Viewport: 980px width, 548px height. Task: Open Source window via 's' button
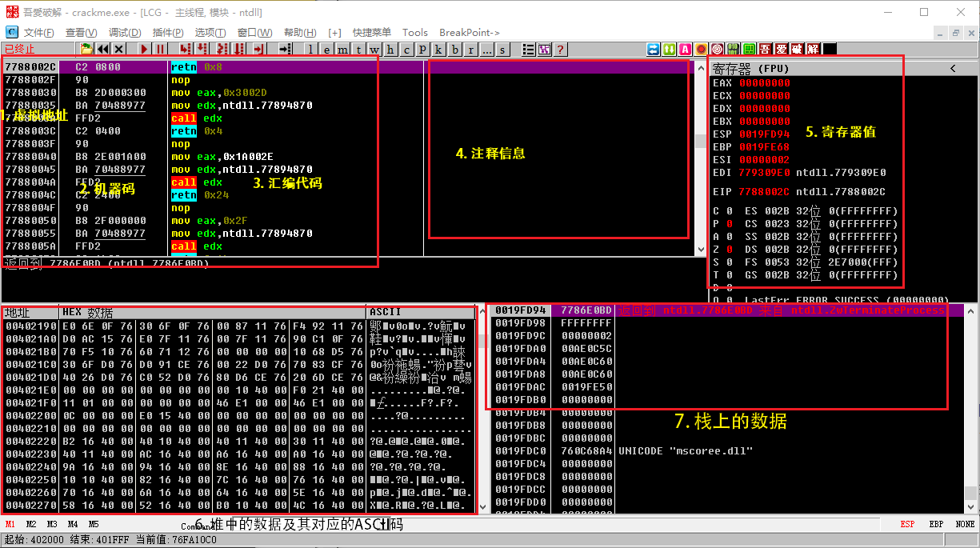(502, 50)
